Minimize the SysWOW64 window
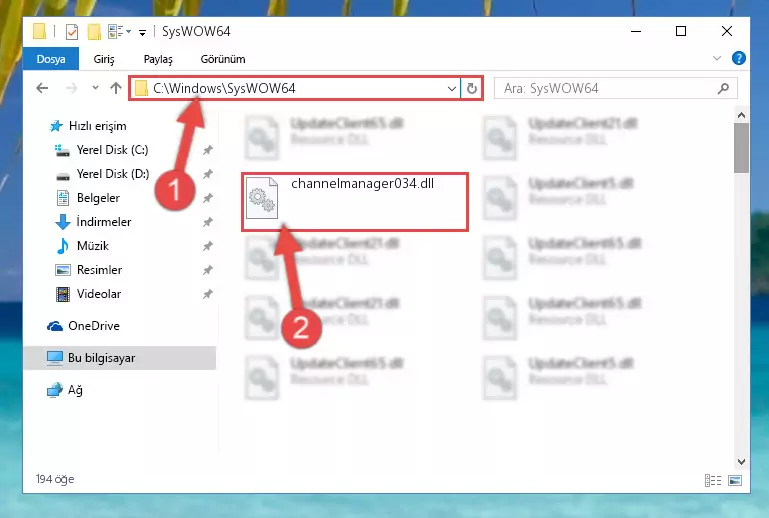769x518 pixels. 636,31
